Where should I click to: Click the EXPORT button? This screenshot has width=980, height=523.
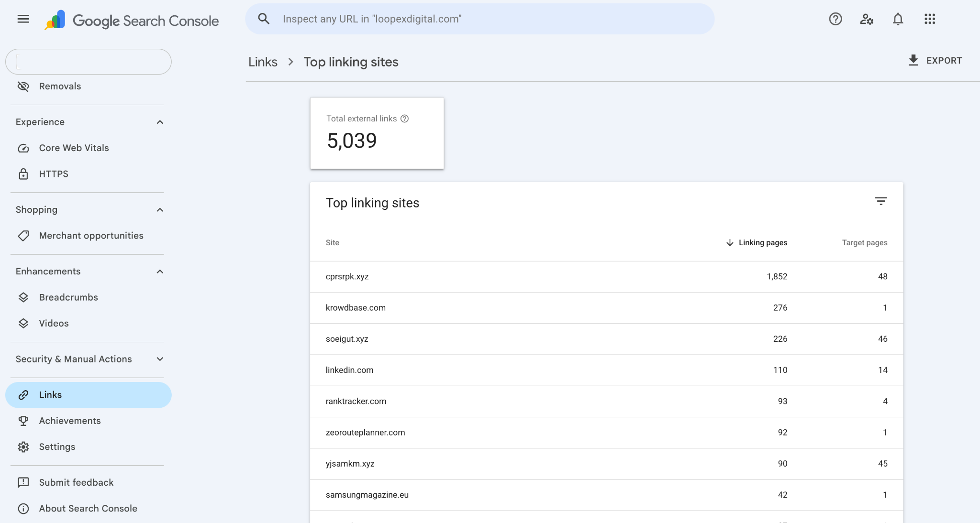935,60
